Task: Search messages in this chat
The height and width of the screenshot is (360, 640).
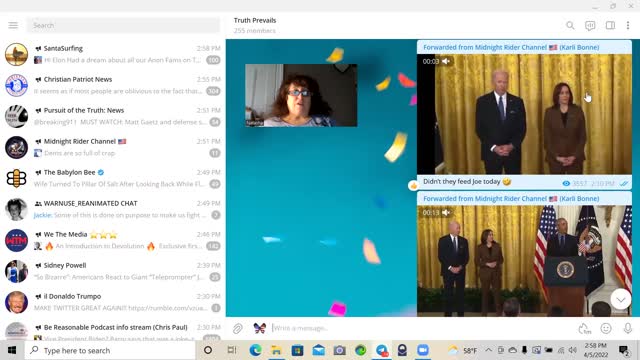Action: pyautogui.click(x=570, y=25)
